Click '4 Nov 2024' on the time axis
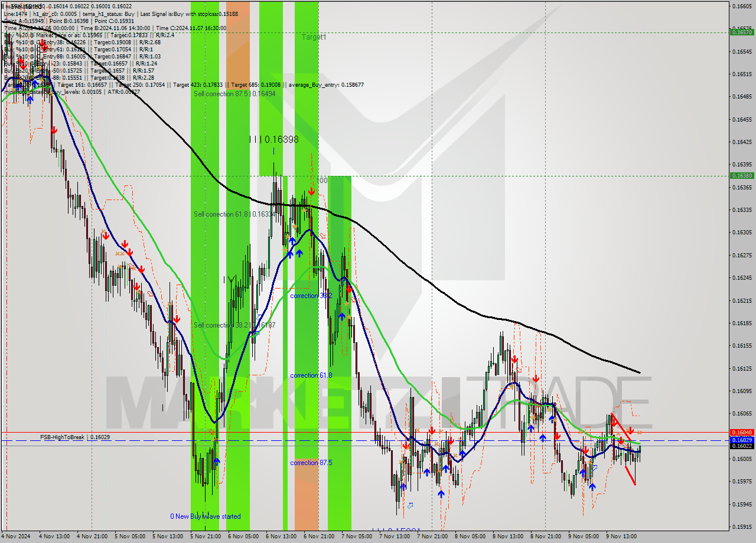 click(x=15, y=537)
